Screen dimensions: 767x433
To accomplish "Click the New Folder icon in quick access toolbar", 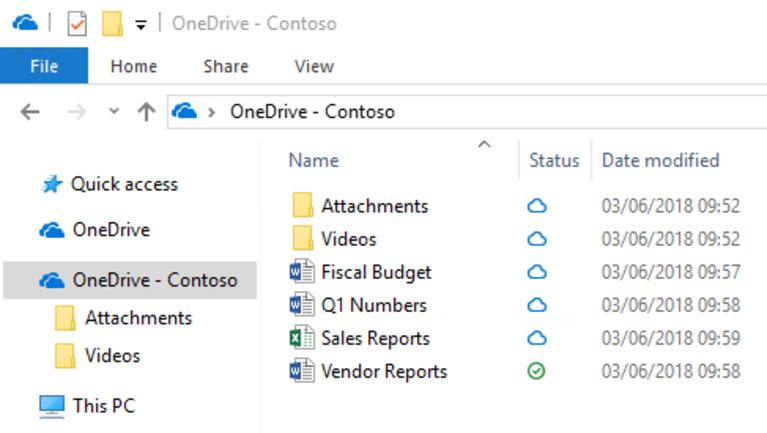I will click(112, 23).
